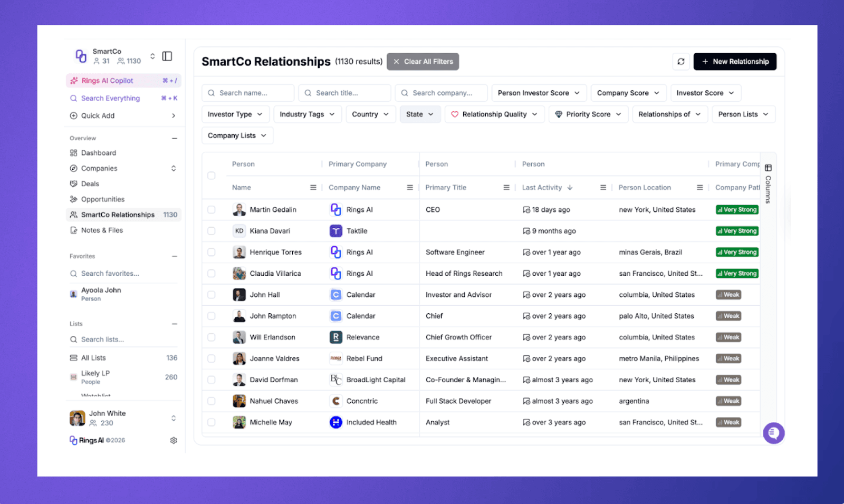Open the Company Lists dropdown
844x504 pixels.
coord(237,135)
